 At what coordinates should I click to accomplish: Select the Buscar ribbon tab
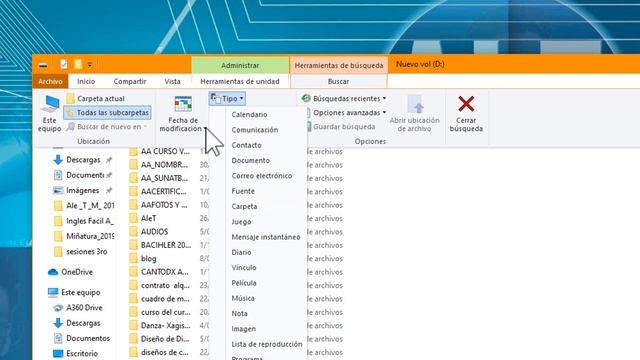[x=338, y=81]
